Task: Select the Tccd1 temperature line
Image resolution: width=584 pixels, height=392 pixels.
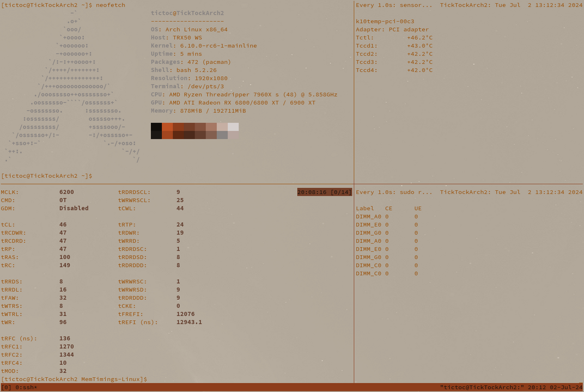Action: click(394, 46)
